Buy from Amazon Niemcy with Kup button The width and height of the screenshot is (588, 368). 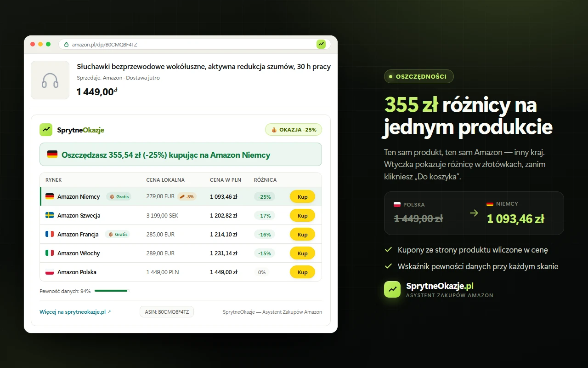tap(302, 196)
